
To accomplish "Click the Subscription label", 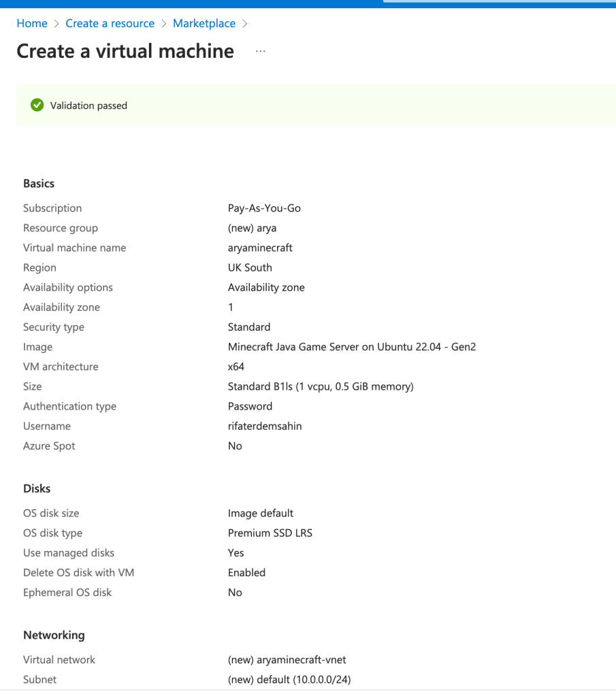I will point(52,208).
